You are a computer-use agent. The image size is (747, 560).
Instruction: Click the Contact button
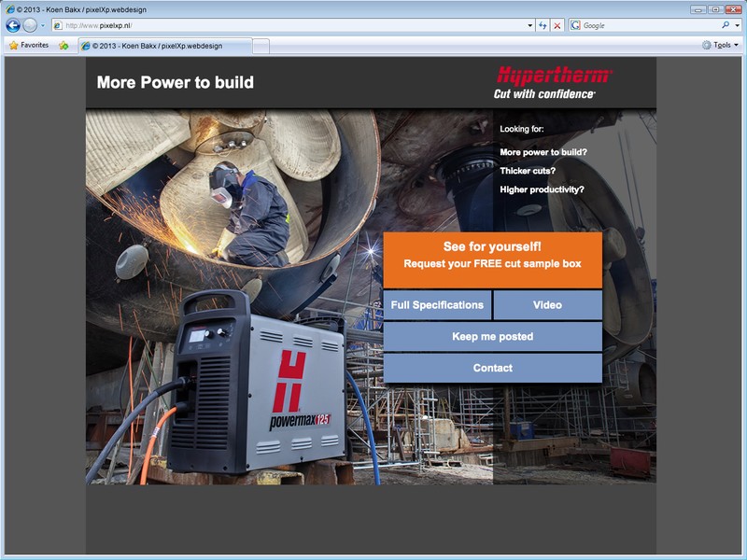click(x=492, y=368)
